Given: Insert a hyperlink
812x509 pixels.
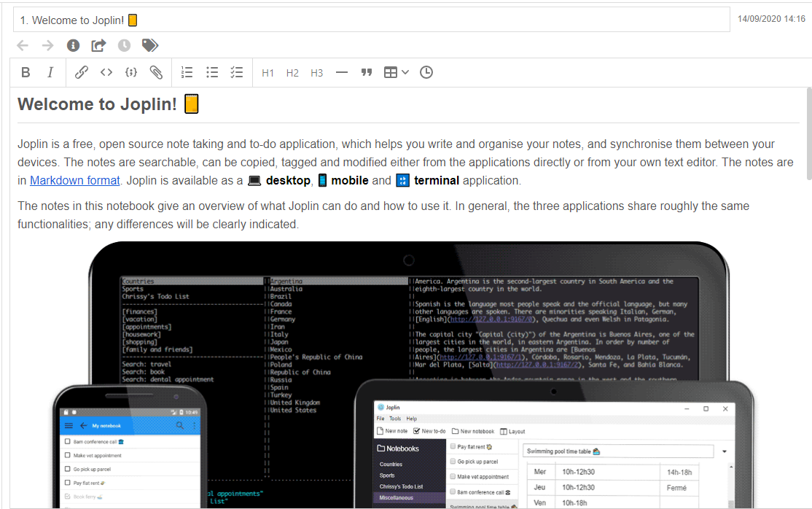Looking at the screenshot, I should tap(82, 73).
